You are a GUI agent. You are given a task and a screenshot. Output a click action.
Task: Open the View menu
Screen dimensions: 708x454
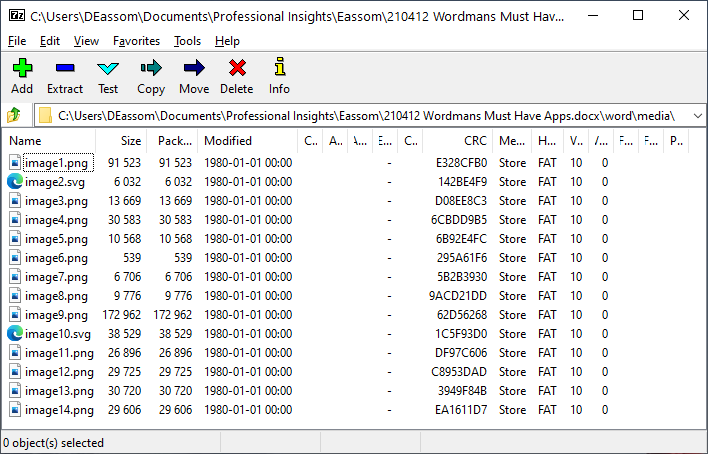pyautogui.click(x=86, y=41)
